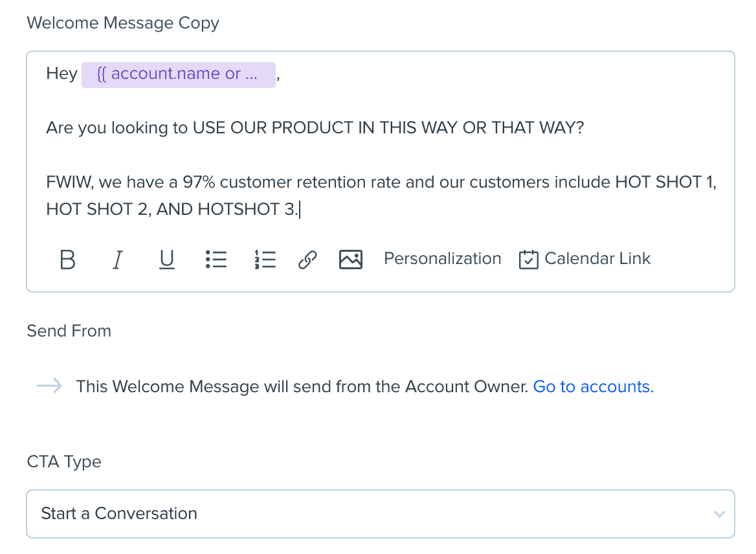Viewport: 756px width, 554px height.
Task: Insert an image into the message
Action: (x=351, y=260)
